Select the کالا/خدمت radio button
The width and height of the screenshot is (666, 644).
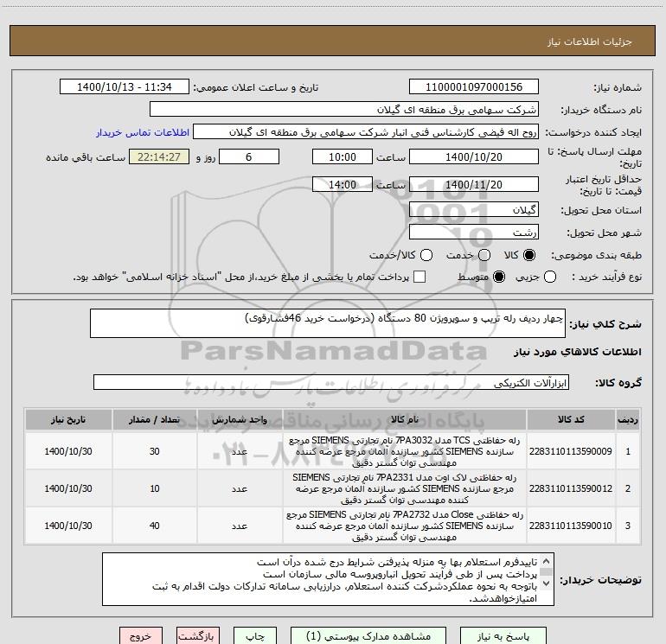426,255
